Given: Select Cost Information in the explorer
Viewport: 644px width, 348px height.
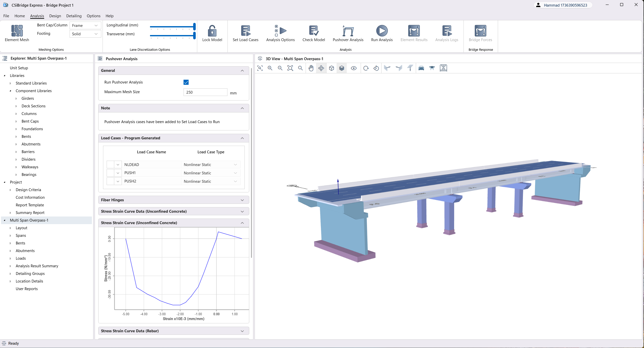Looking at the screenshot, I should pyautogui.click(x=30, y=197).
